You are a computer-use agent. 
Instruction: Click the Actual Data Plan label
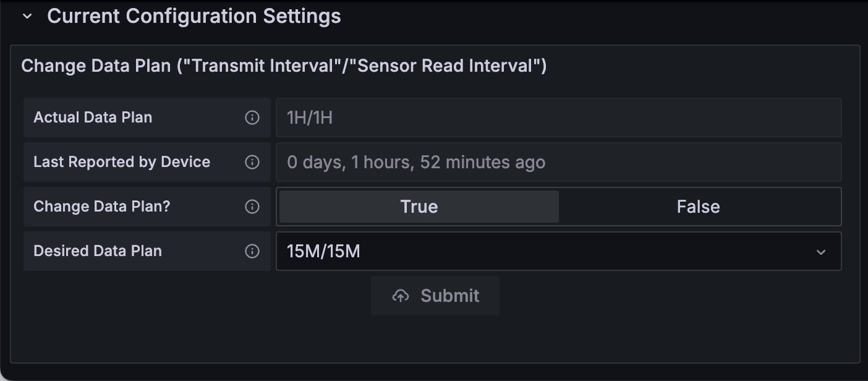coord(93,118)
